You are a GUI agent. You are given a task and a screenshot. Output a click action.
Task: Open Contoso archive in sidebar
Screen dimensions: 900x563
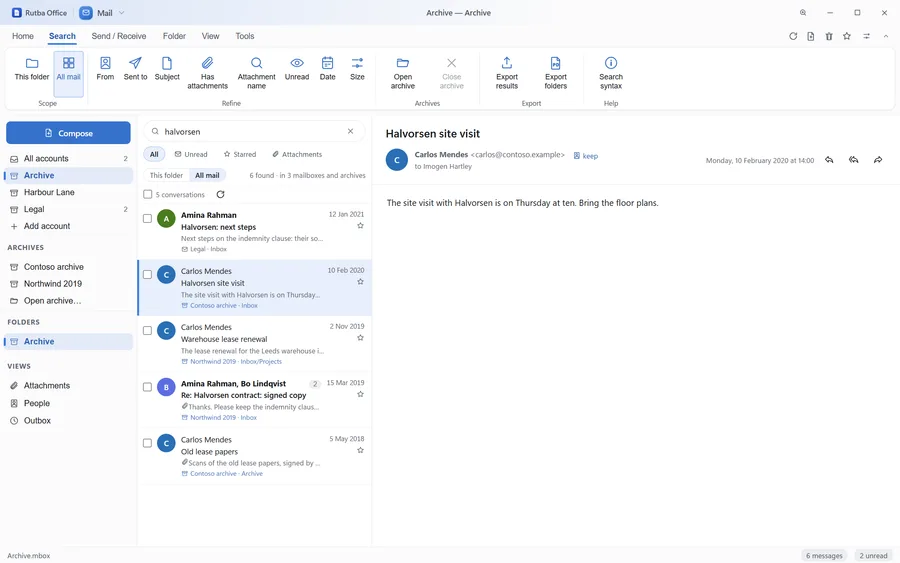68,267
